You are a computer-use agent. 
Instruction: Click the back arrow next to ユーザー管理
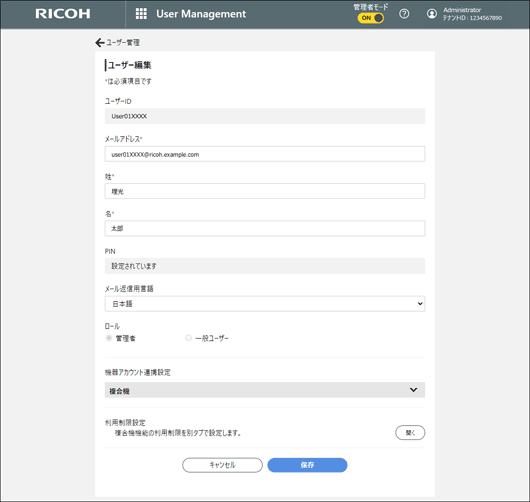tap(99, 43)
